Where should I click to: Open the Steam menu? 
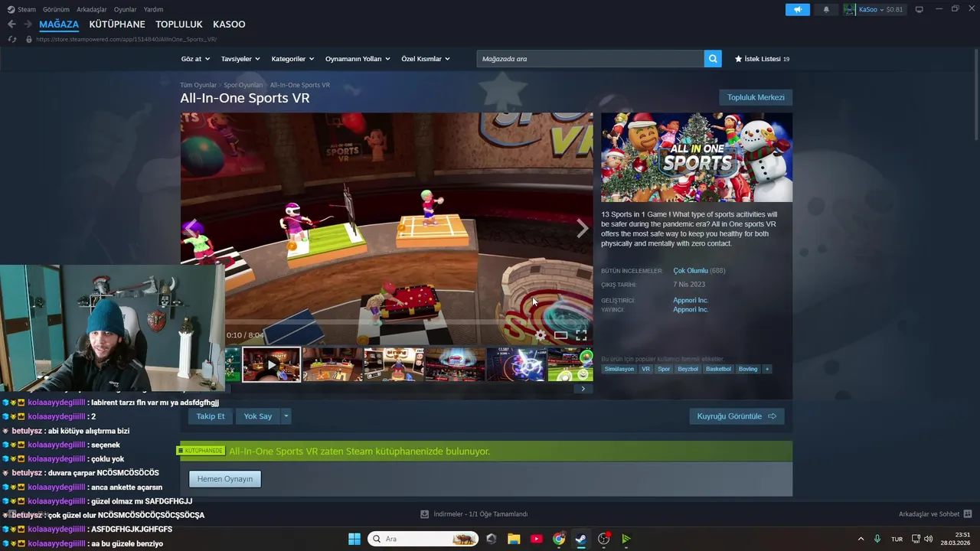[x=21, y=9]
